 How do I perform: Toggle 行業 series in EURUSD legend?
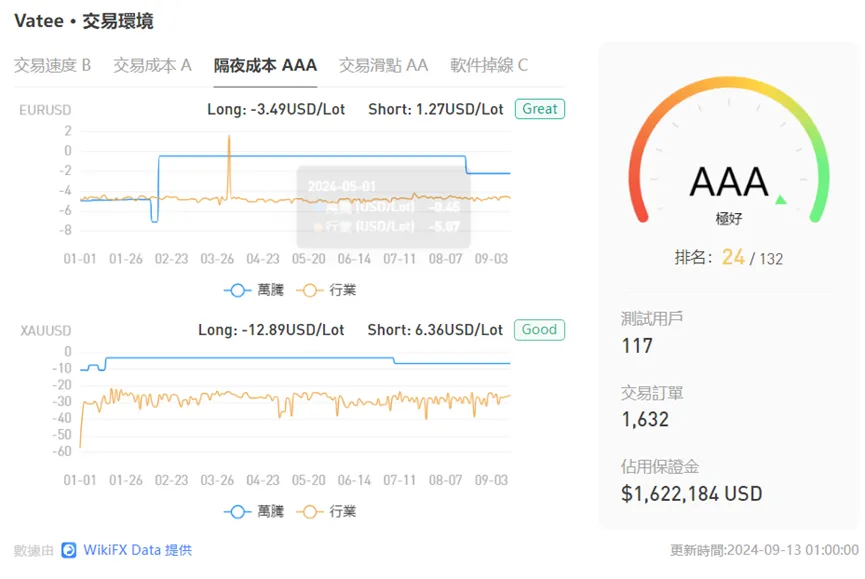coord(327,290)
